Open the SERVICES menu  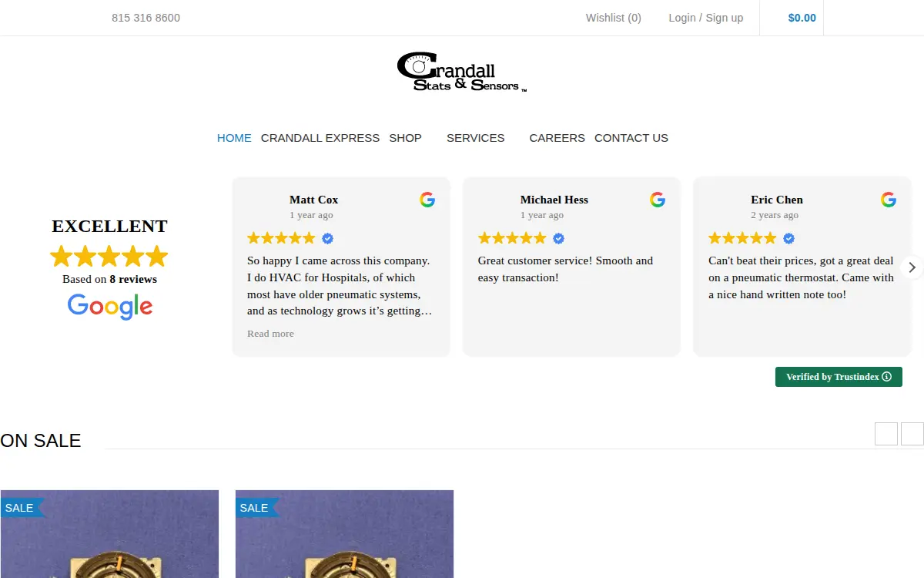point(476,138)
